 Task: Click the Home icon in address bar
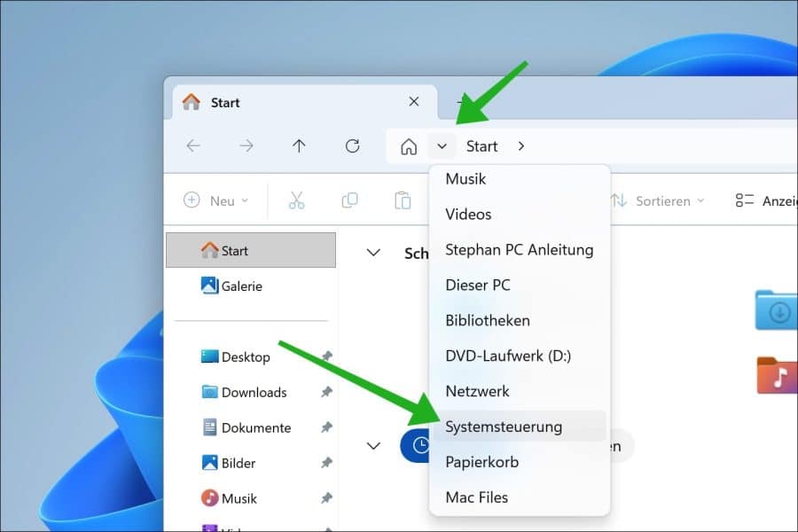coord(408,146)
